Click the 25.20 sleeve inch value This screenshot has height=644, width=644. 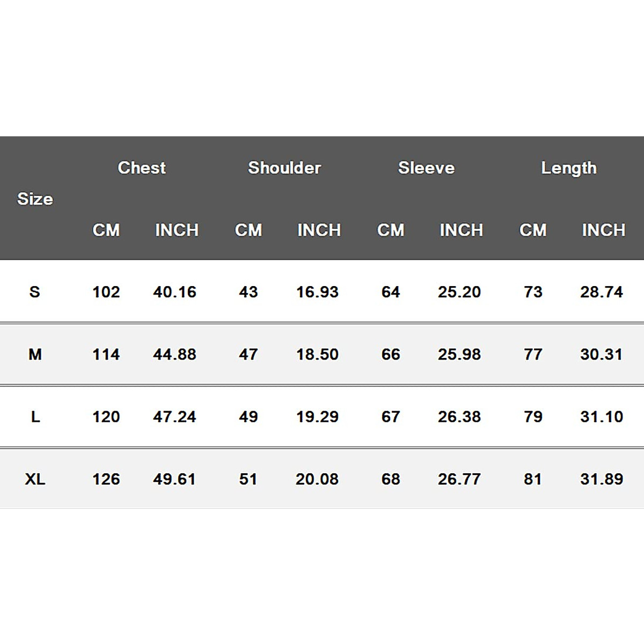[459, 292]
